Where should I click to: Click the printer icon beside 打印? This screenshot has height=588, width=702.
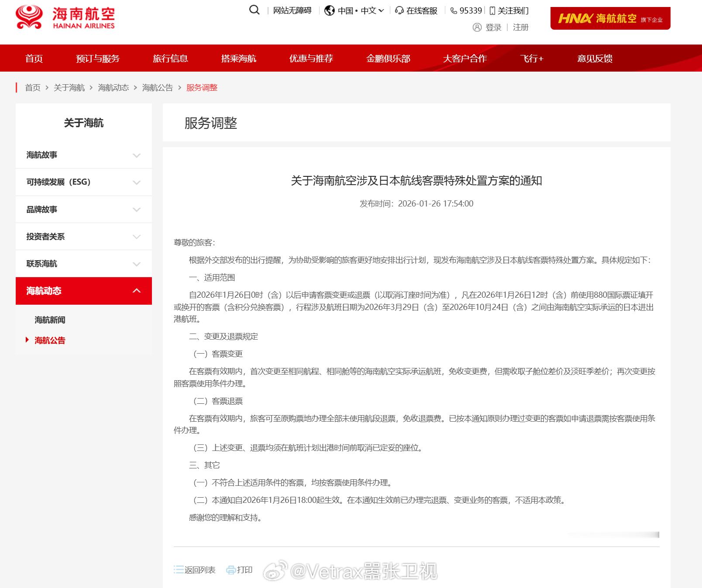pos(231,570)
